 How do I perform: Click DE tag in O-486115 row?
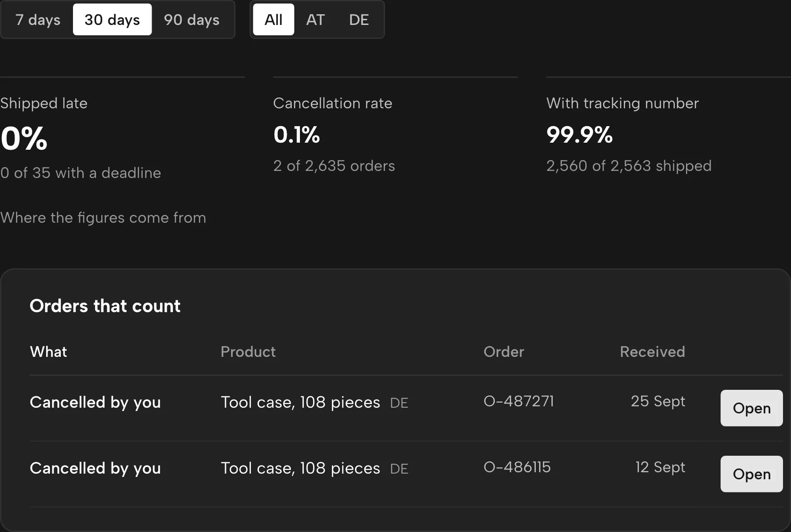399,469
